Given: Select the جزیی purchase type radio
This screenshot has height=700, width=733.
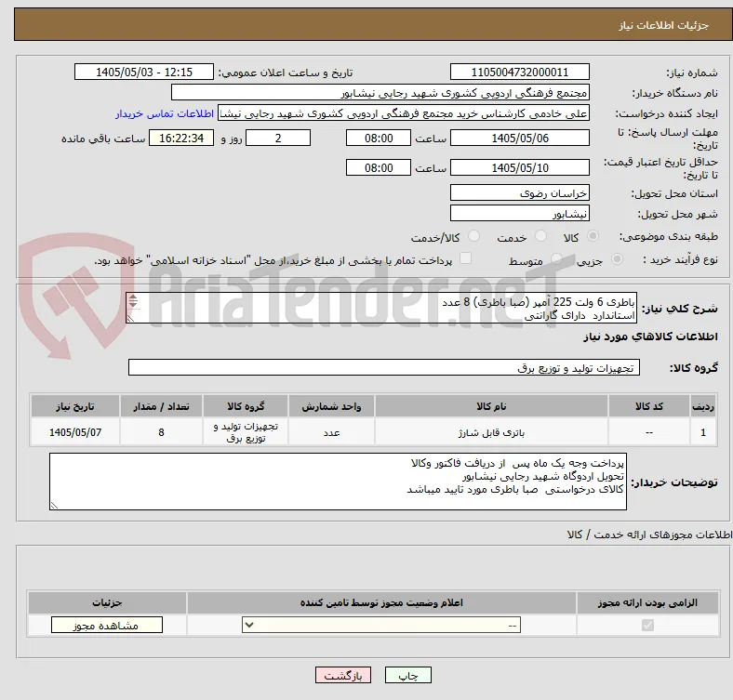Looking at the screenshot, I should pos(617,258).
